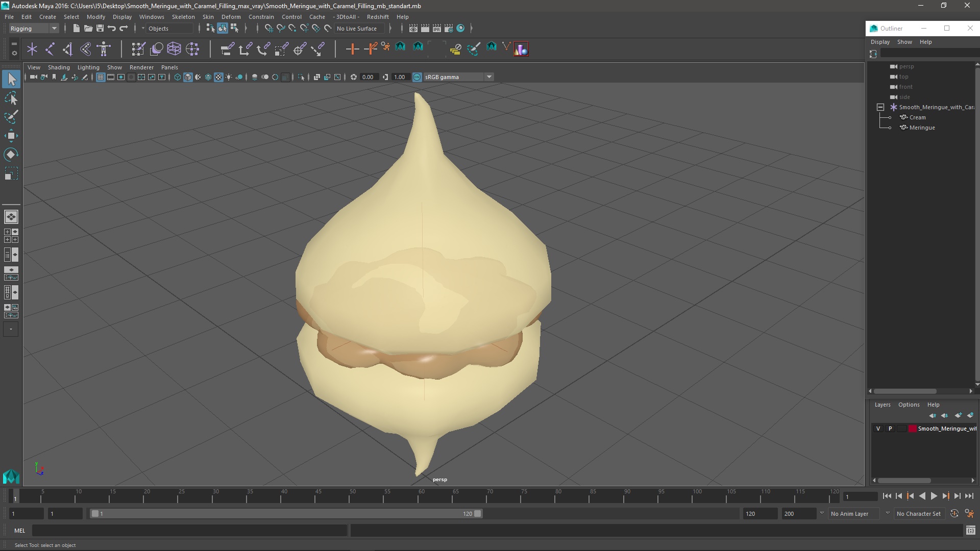Toggle layer visibility V box
The width and height of the screenshot is (980, 551).
pyautogui.click(x=878, y=429)
